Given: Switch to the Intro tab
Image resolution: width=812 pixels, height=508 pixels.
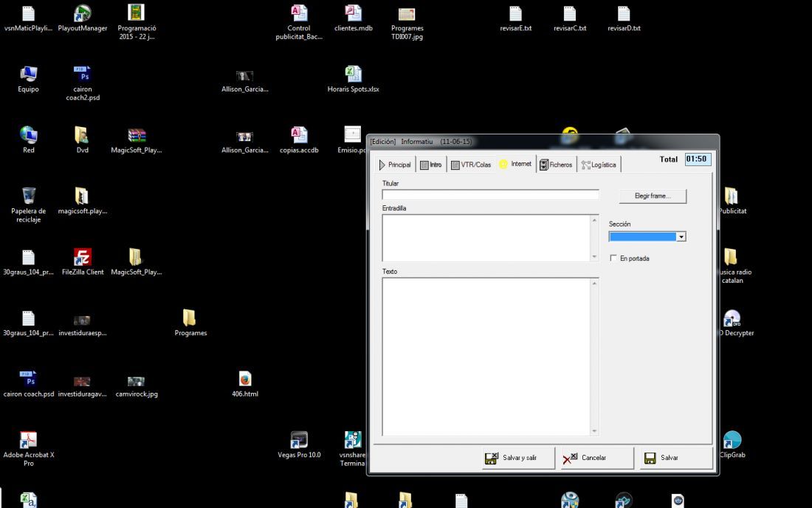Looking at the screenshot, I should coord(431,165).
